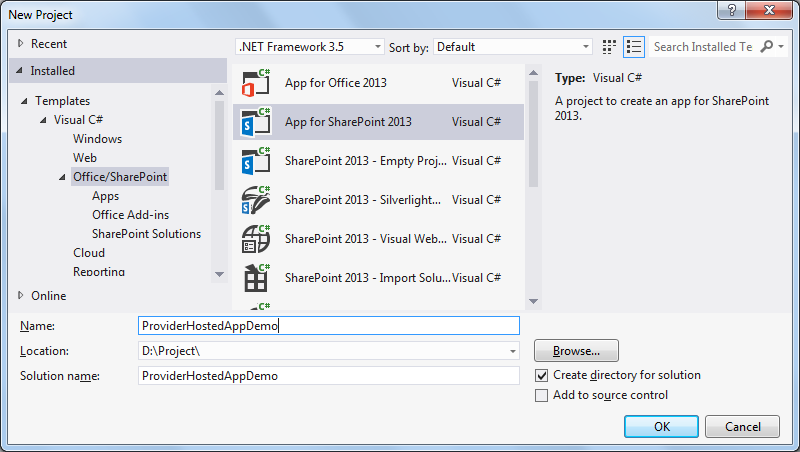800x452 pixels.
Task: Click the category tree scrollbar thumb
Action: [219, 145]
